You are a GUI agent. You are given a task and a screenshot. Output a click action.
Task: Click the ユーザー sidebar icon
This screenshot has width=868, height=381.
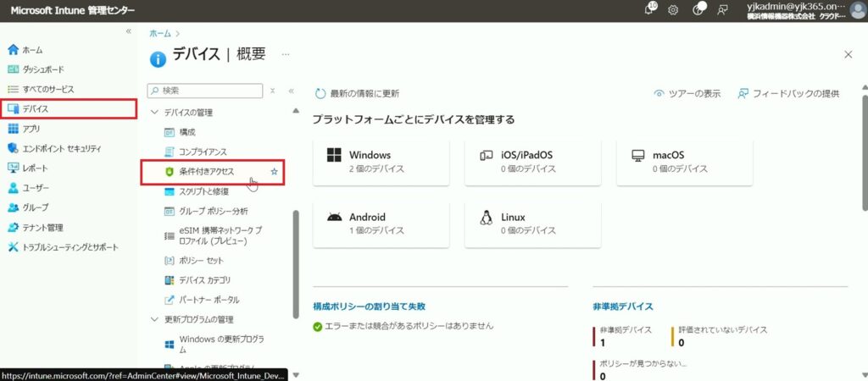point(14,188)
